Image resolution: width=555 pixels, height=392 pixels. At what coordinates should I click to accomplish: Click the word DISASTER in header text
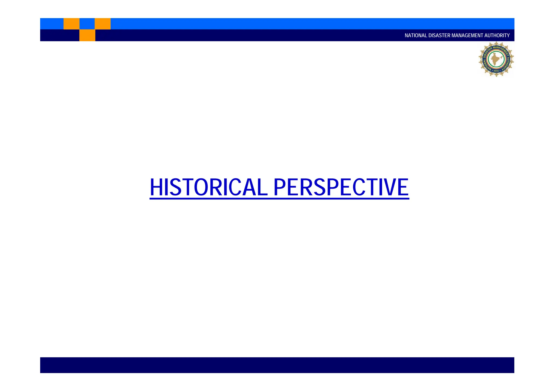coord(440,35)
